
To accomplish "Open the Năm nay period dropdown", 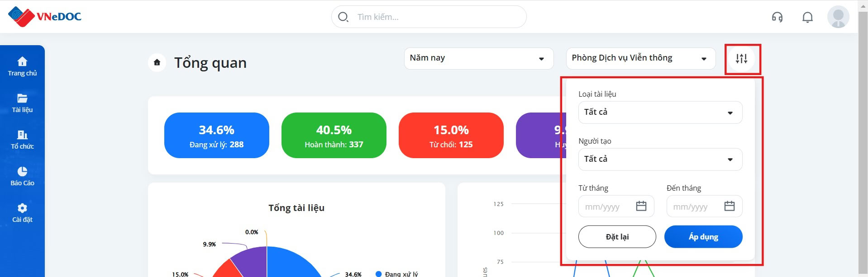I will (x=479, y=58).
